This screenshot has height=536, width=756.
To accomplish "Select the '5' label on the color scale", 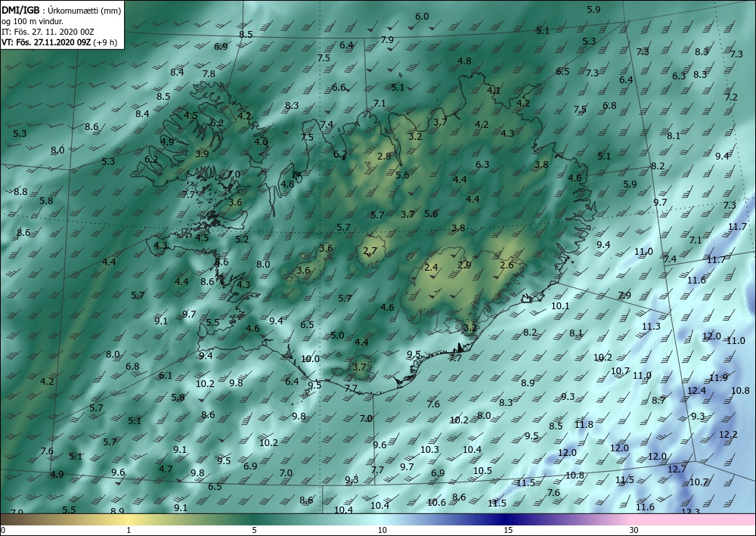I will point(254,530).
